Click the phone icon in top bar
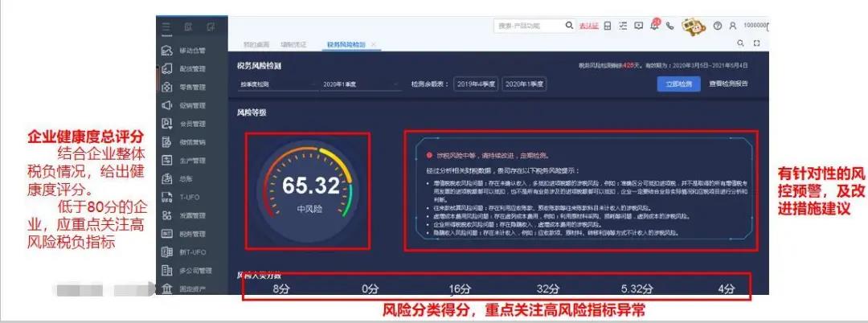 pos(669,26)
